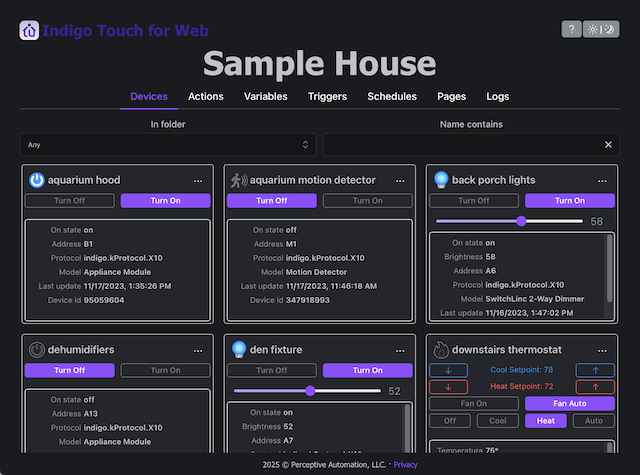Turn on the aquarium motion detector
640x475 pixels.
368,201
